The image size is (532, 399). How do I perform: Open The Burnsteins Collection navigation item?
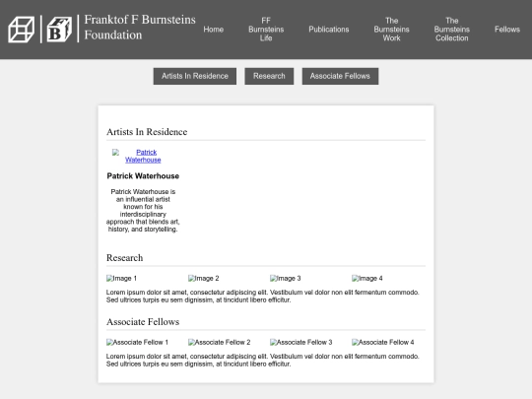[x=452, y=30]
